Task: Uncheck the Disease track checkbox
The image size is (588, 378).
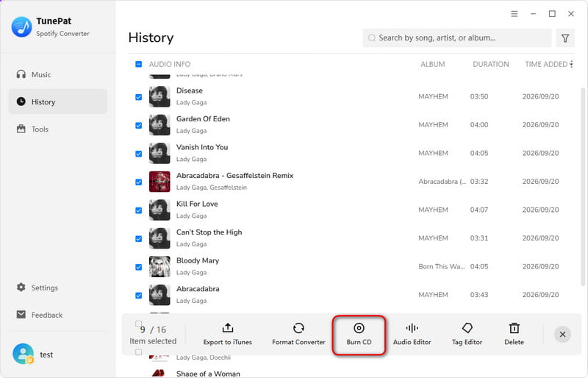Action: 138,97
